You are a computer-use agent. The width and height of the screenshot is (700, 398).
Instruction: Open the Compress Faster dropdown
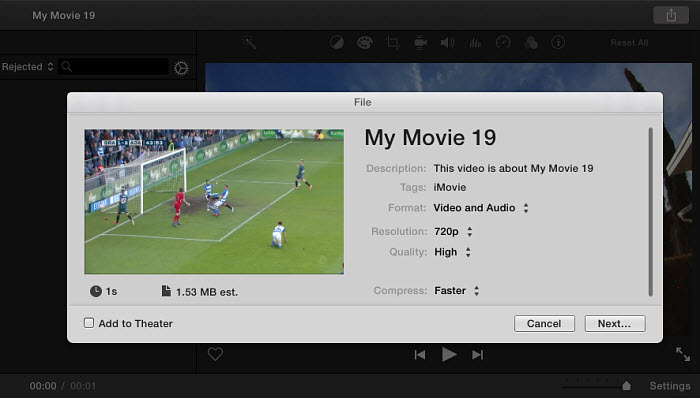tap(457, 290)
